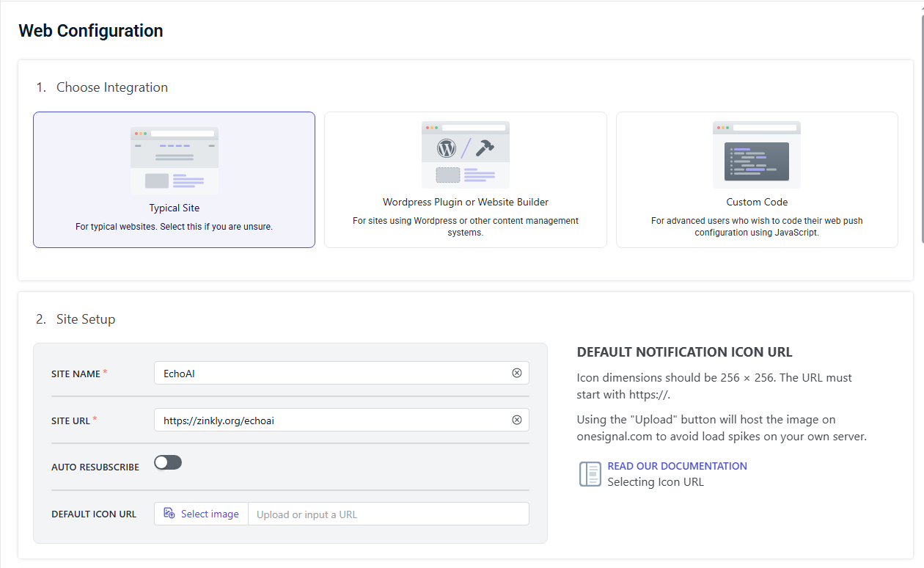Click the Typical Site illustration
The image size is (924, 568).
click(175, 161)
